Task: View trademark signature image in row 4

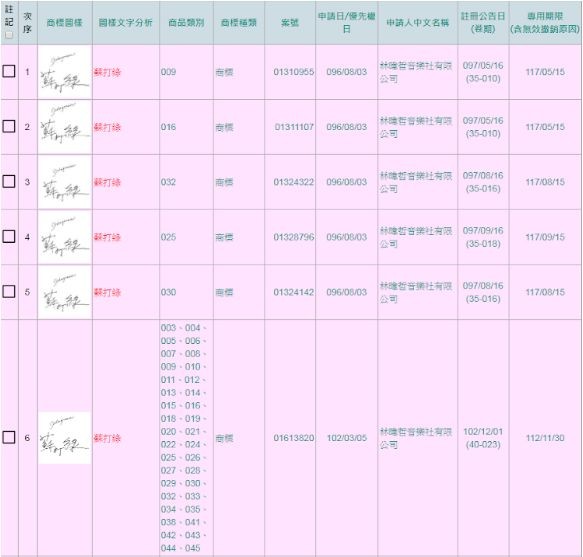Action: pos(65,237)
